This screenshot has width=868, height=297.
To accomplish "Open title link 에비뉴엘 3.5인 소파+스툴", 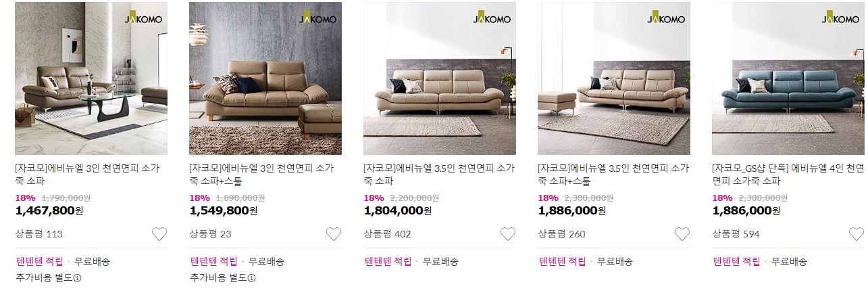I will (x=613, y=175).
